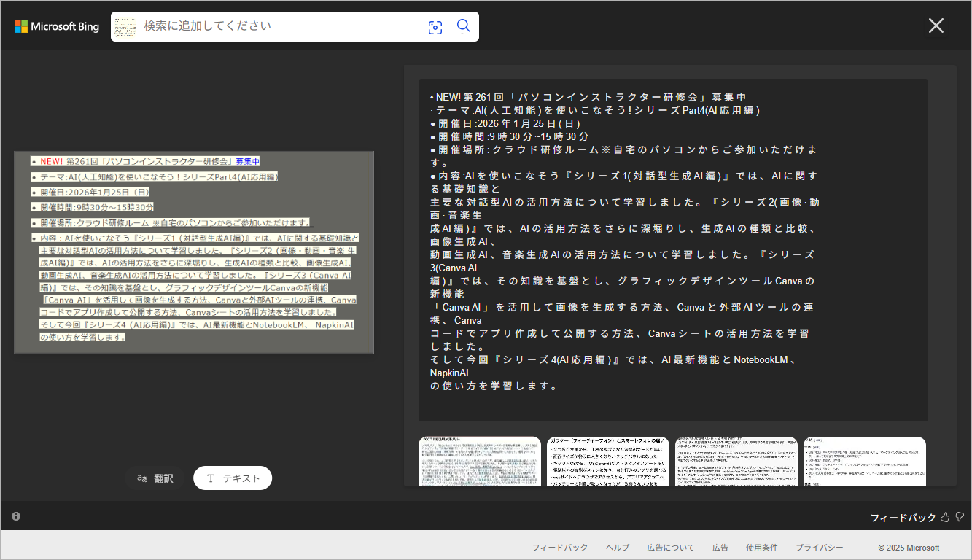Give thumbs down feedback on the results
The image size is (972, 560).
959,516
